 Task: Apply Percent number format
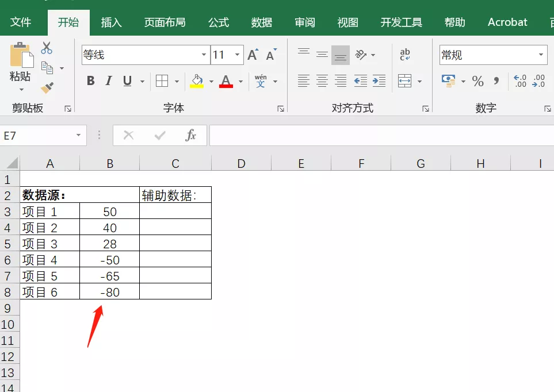[x=477, y=81]
